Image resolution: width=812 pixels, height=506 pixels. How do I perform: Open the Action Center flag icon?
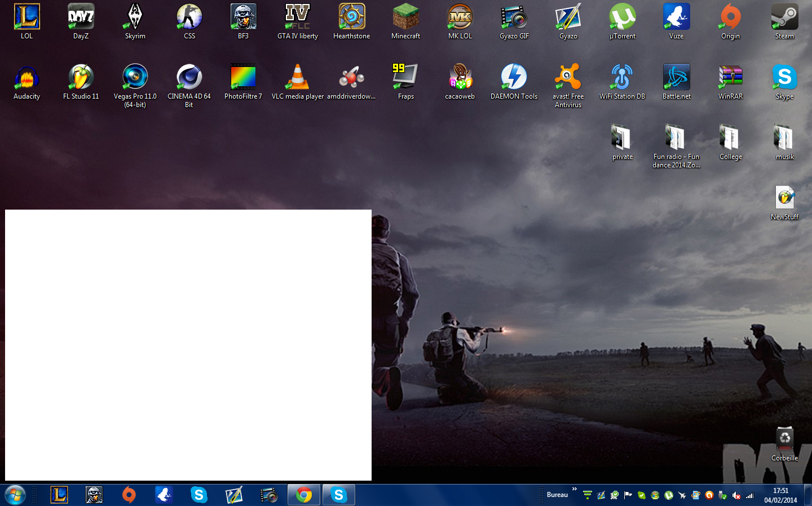pyautogui.click(x=628, y=495)
